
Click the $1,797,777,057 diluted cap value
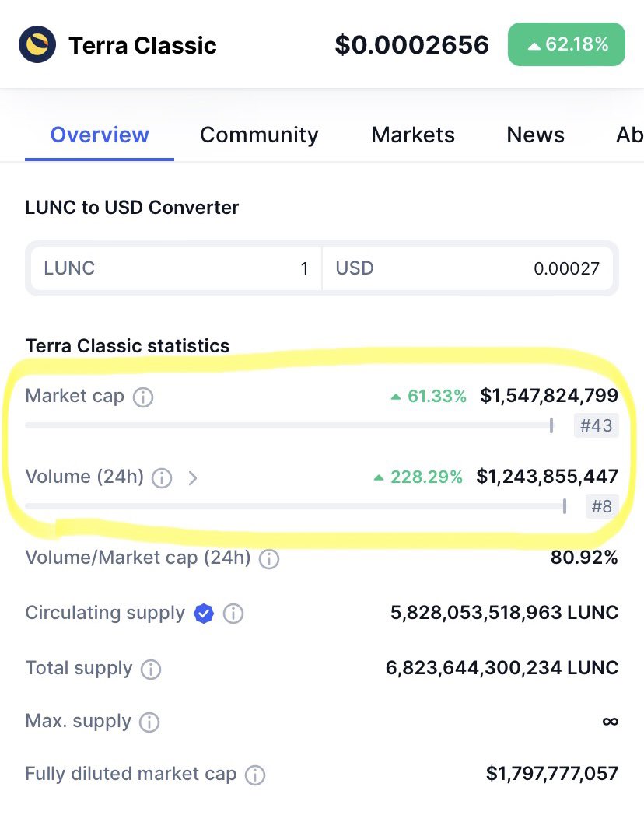552,774
